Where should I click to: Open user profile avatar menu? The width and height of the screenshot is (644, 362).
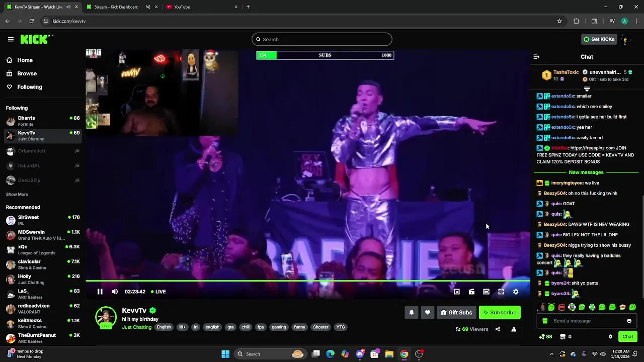click(x=625, y=39)
